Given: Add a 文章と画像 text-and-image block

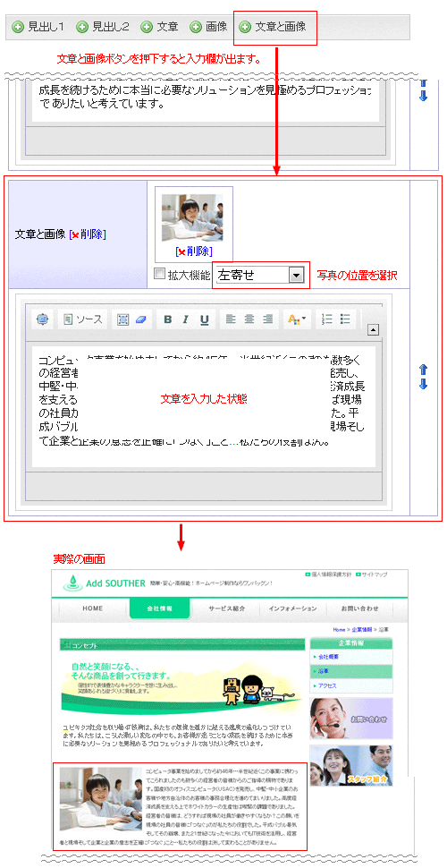Looking at the screenshot, I should pos(272,27).
